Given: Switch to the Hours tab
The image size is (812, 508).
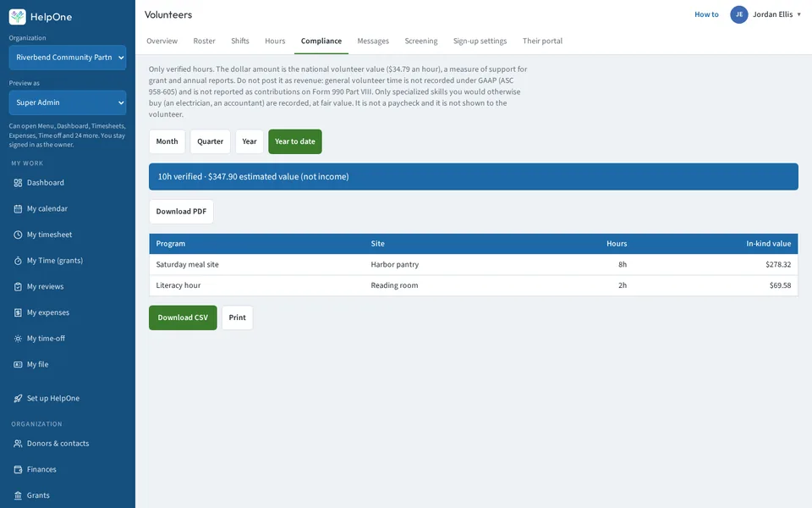Looking at the screenshot, I should click(275, 41).
